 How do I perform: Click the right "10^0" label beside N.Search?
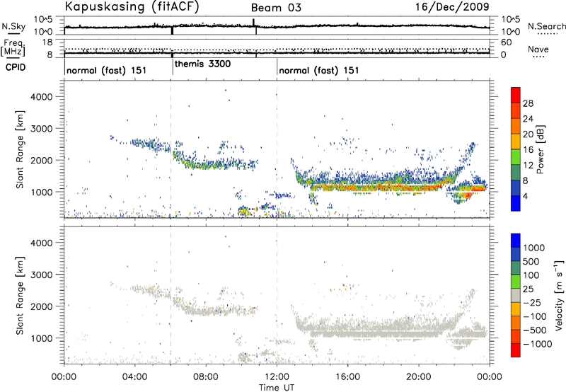point(511,32)
